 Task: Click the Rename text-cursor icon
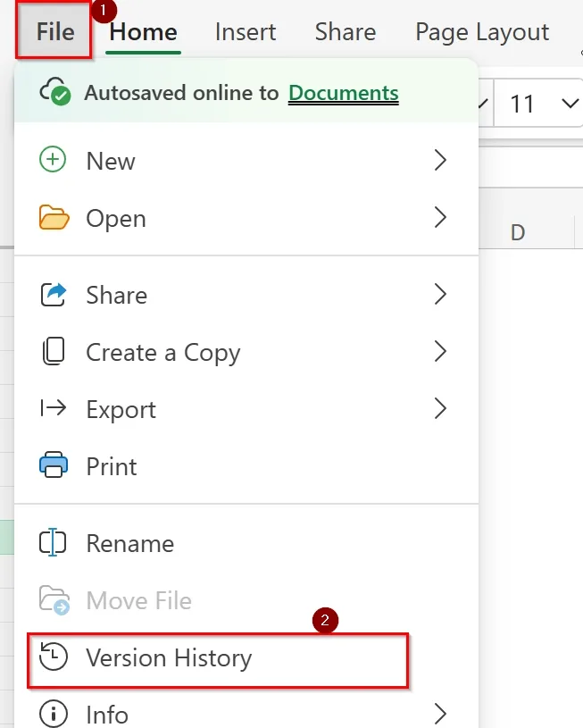(53, 542)
